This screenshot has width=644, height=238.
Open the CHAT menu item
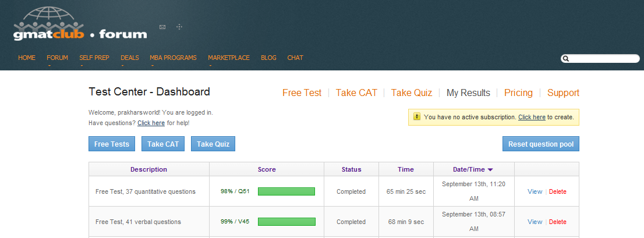(x=295, y=58)
